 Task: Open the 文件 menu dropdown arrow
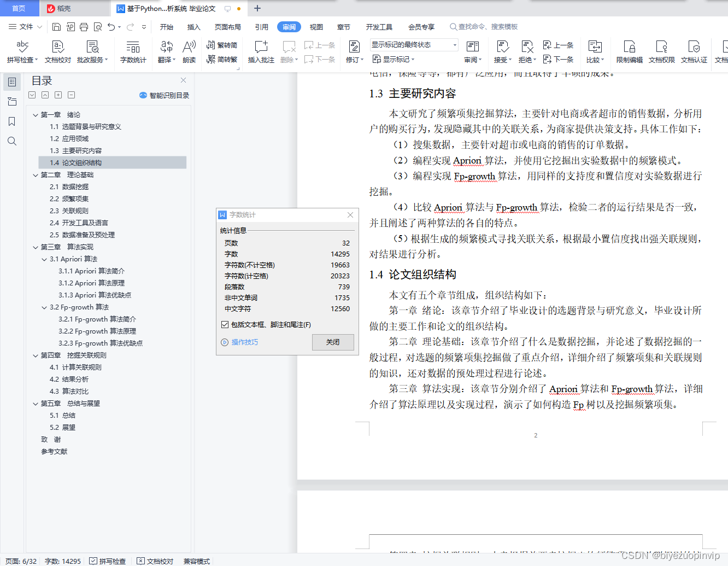tap(39, 26)
